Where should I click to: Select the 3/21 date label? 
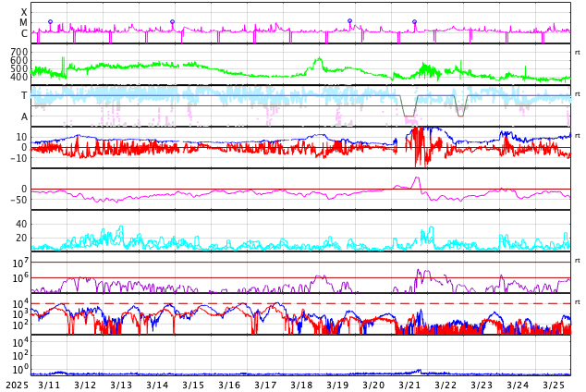click(409, 386)
